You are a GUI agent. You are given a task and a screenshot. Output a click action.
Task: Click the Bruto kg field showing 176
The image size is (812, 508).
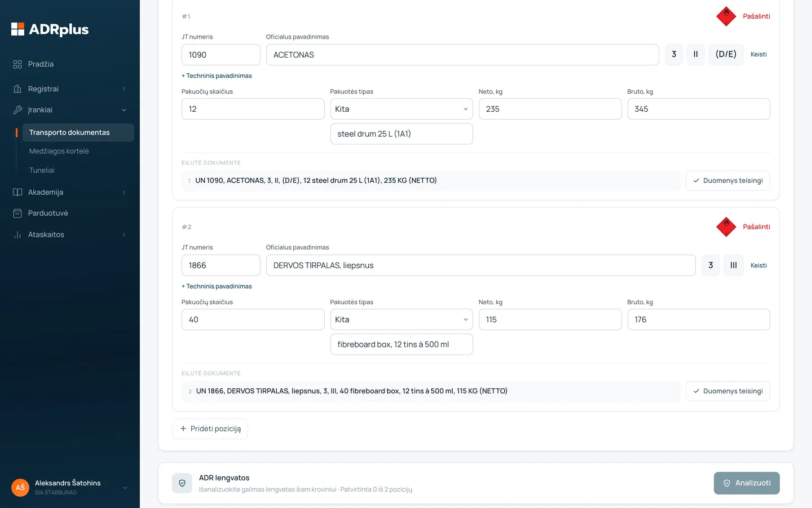699,319
